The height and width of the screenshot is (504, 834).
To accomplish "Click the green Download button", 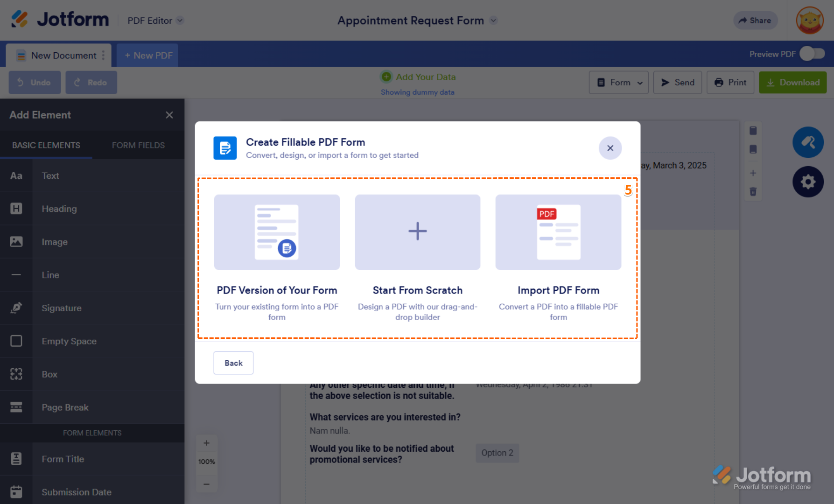I will [792, 83].
